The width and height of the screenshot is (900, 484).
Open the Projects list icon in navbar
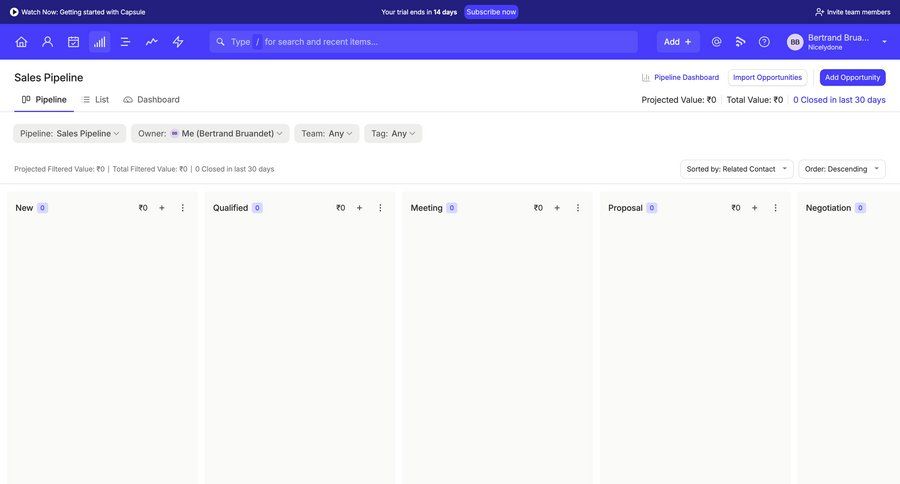pyautogui.click(x=125, y=42)
